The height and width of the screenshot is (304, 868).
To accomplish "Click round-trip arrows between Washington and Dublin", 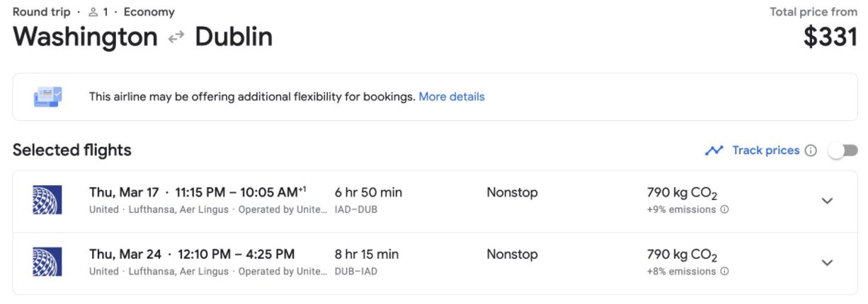I will point(176,37).
